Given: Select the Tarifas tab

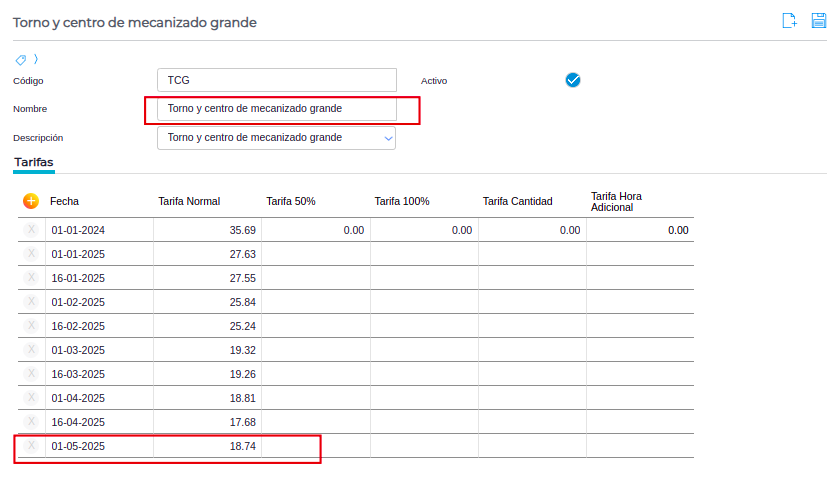Looking at the screenshot, I should pyautogui.click(x=34, y=162).
